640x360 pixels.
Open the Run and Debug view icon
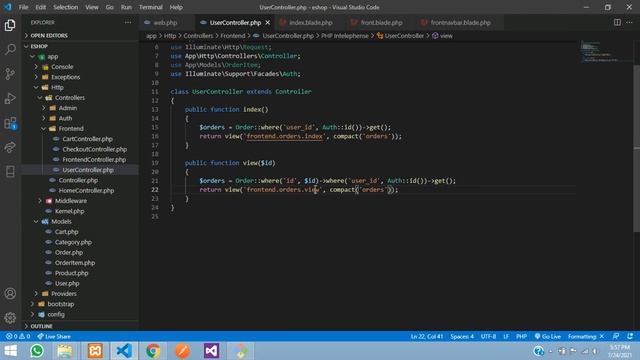(10, 98)
